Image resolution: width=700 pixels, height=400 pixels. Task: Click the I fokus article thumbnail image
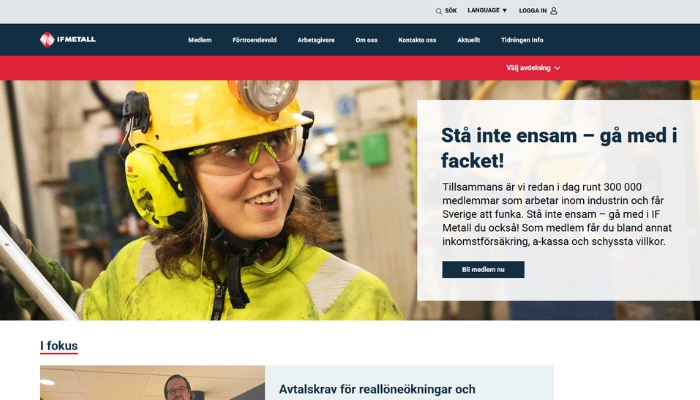152,383
